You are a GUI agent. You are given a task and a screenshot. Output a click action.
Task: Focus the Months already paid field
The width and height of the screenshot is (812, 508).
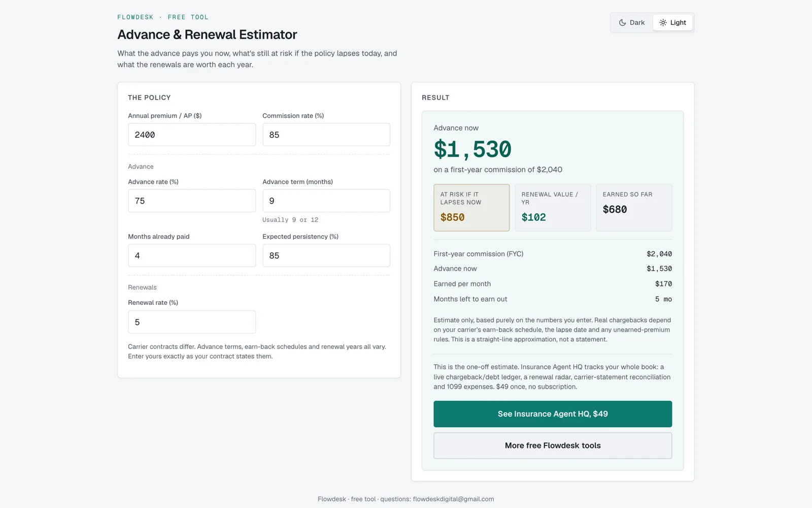coord(192,256)
